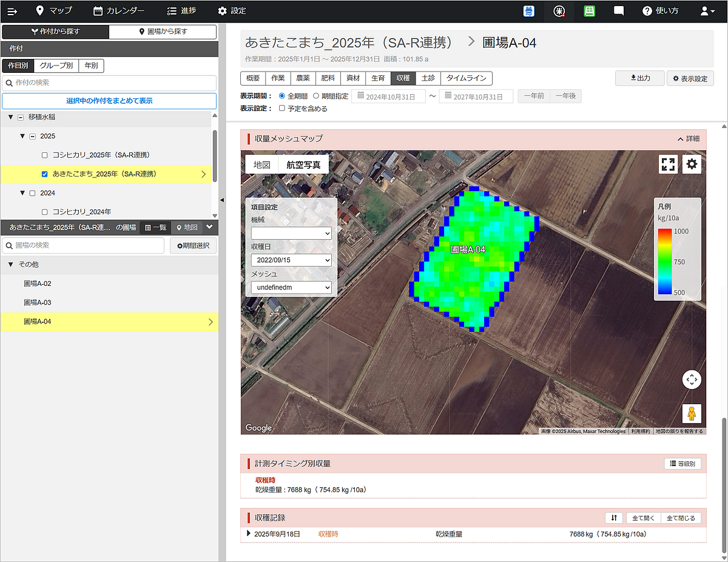Click 選択中の作付をまとめて表示 button

pyautogui.click(x=109, y=101)
